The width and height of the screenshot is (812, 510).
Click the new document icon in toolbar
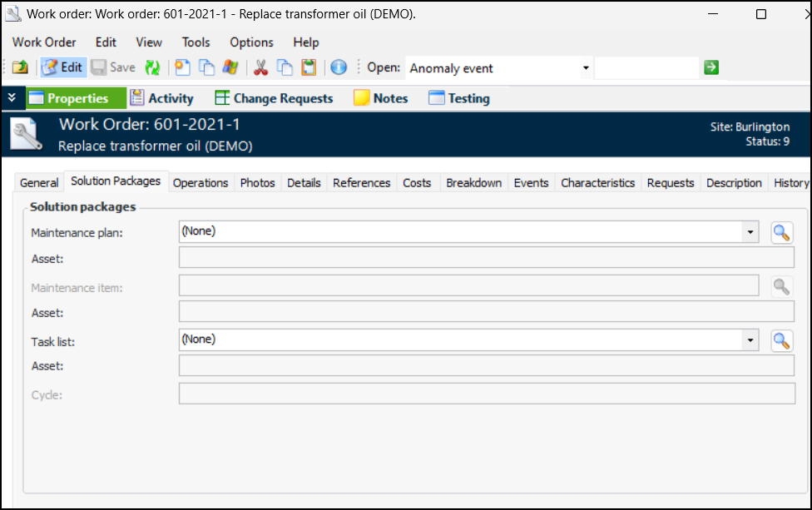pos(182,68)
